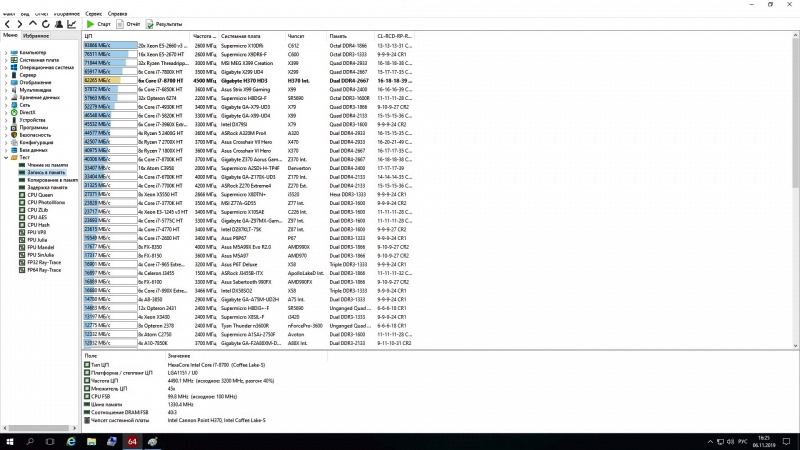Expand the Отображение node arrow
The image size is (800, 450).
pyautogui.click(x=6, y=83)
